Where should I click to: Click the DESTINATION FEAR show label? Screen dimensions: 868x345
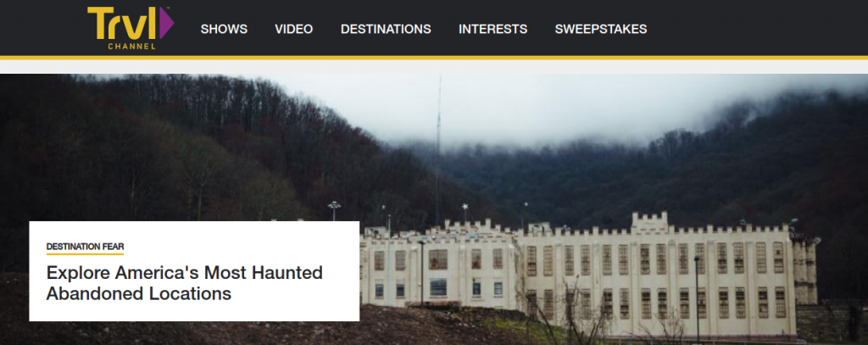(x=86, y=247)
